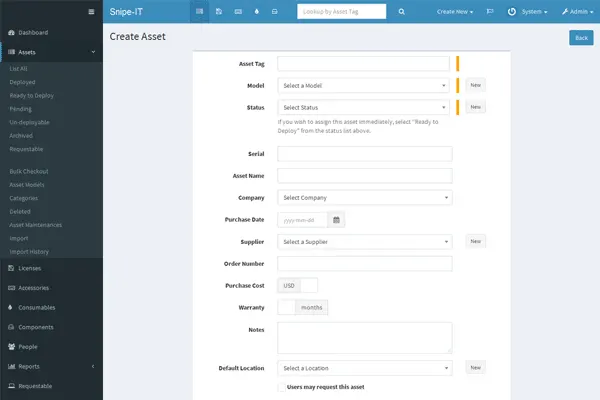Expand the Select a Supplier dropdown

coord(364,242)
